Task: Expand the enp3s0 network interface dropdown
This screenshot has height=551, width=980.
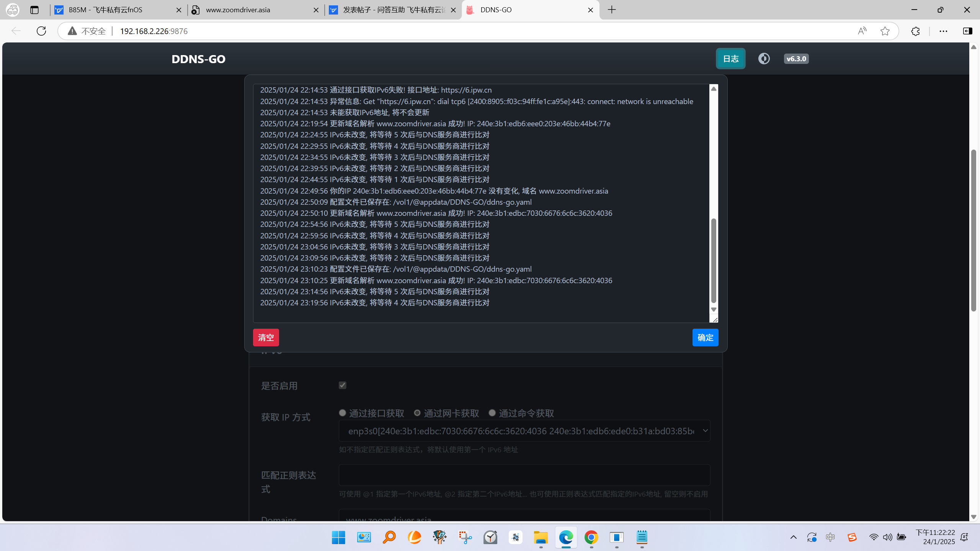Action: tap(524, 431)
